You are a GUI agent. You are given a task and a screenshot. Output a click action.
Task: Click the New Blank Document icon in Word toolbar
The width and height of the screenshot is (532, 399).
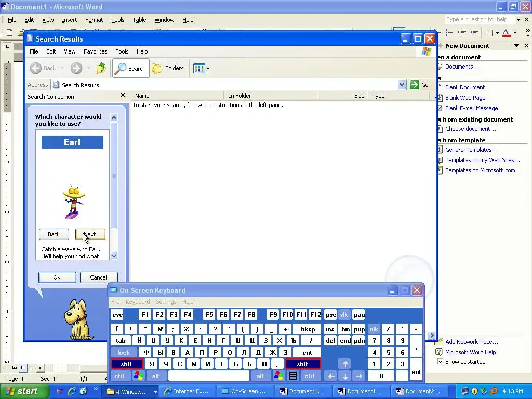coord(9,33)
